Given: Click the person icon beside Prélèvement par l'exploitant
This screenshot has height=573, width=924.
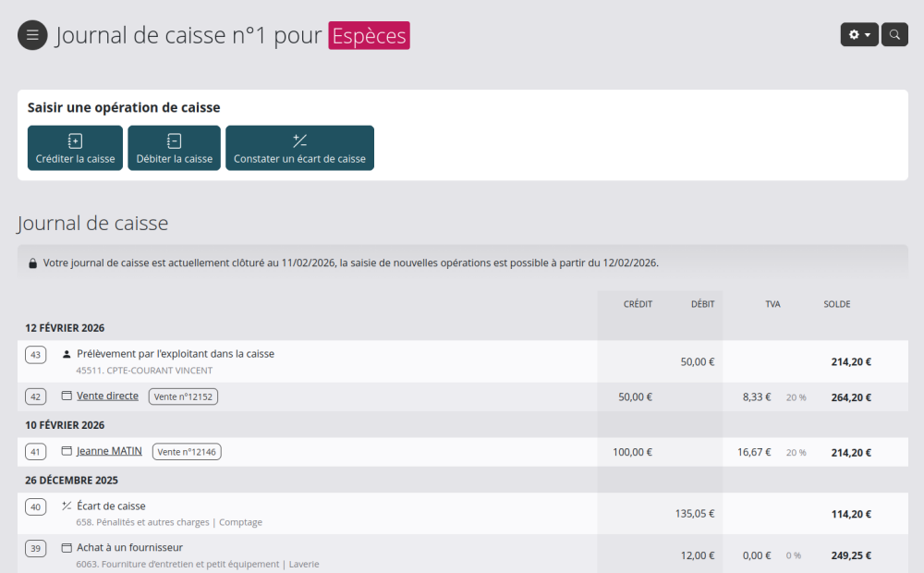Looking at the screenshot, I should click(x=67, y=354).
